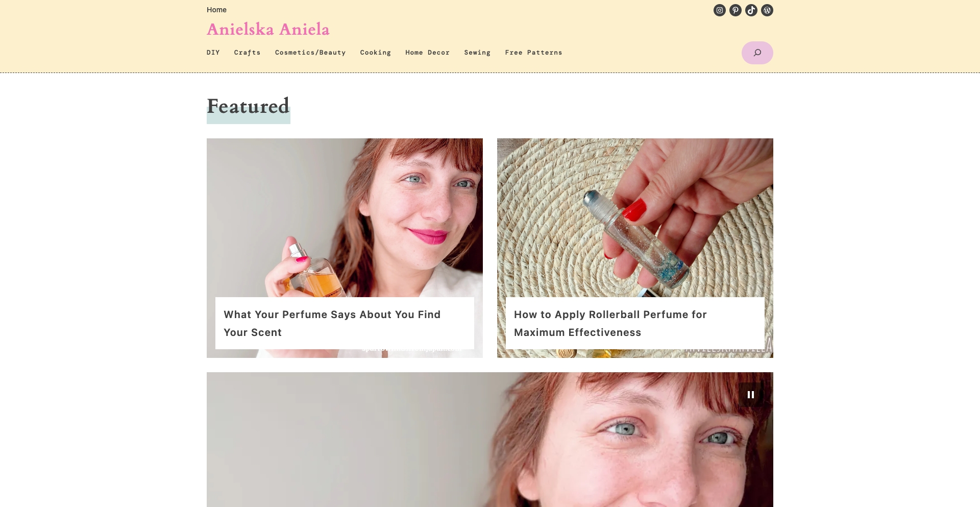Open the Instagram social icon
The width and height of the screenshot is (980, 507).
click(x=719, y=10)
